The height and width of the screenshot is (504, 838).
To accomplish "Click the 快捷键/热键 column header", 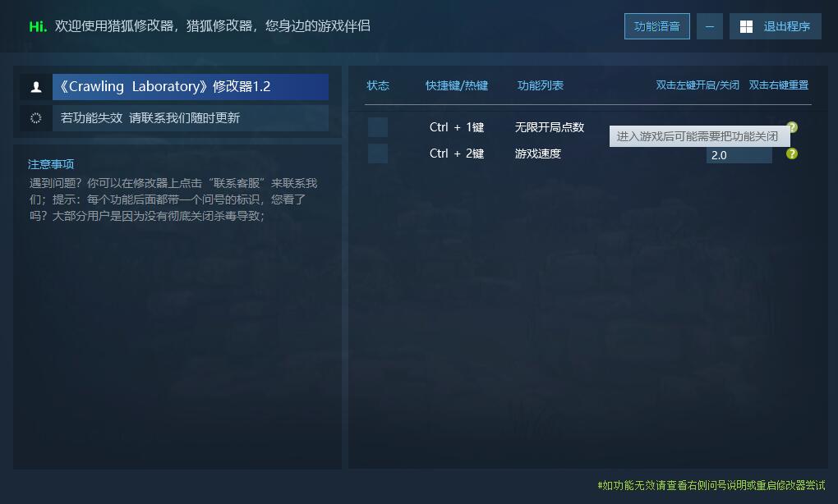I will 457,85.
